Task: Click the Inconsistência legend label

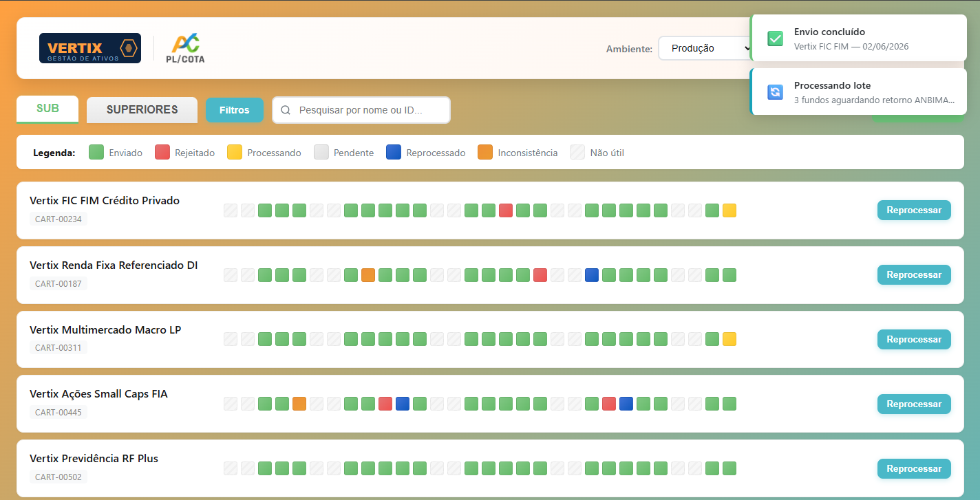Action: click(528, 153)
